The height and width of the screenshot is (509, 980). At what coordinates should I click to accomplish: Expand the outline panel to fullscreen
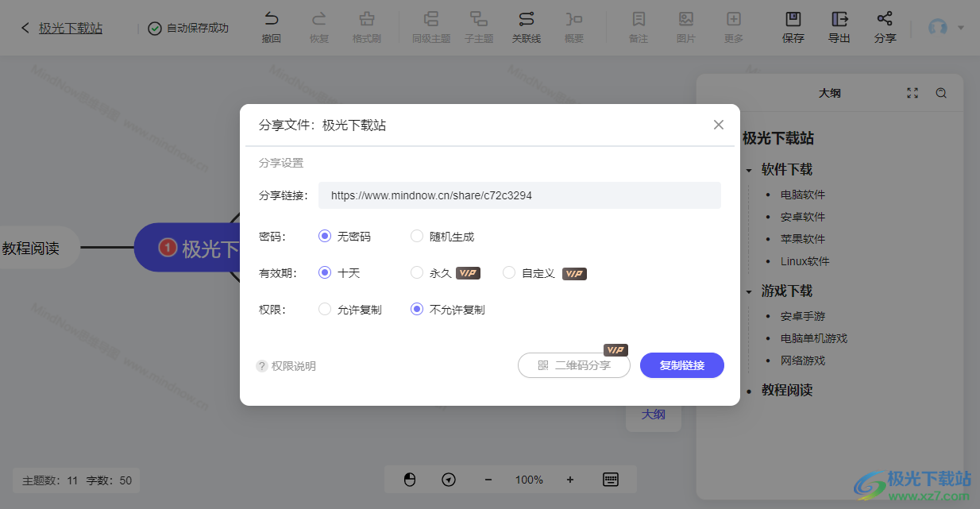coord(912,93)
